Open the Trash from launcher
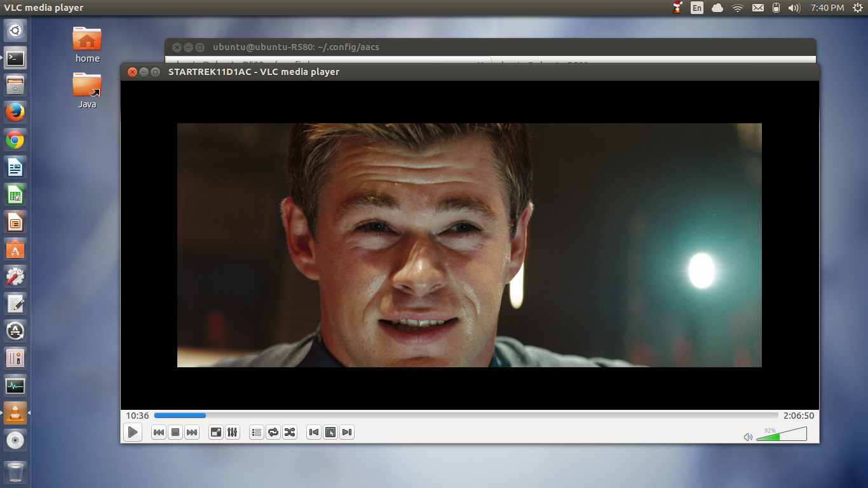Screen dimensions: 868x488 click(15, 472)
